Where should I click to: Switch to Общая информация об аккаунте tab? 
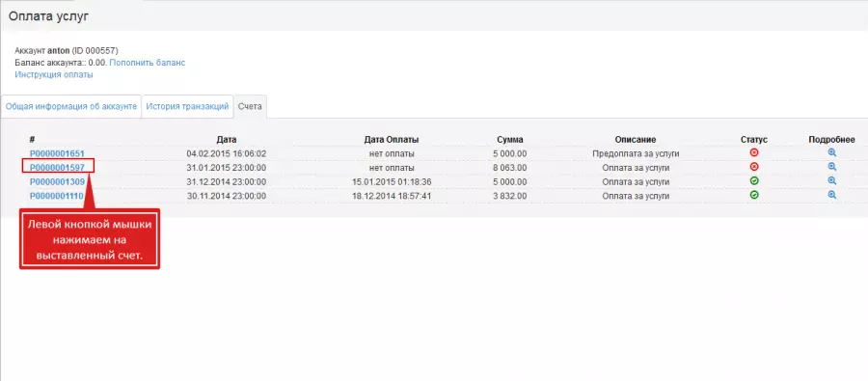[x=71, y=106]
